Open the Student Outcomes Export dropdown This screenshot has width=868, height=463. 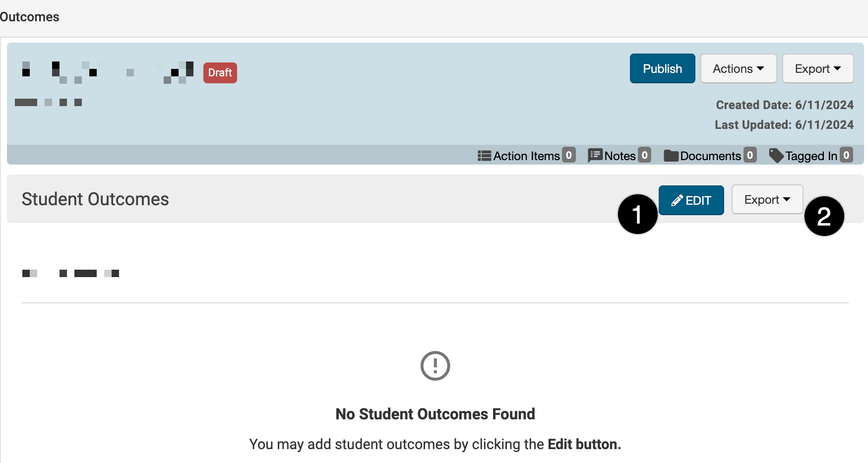point(767,200)
